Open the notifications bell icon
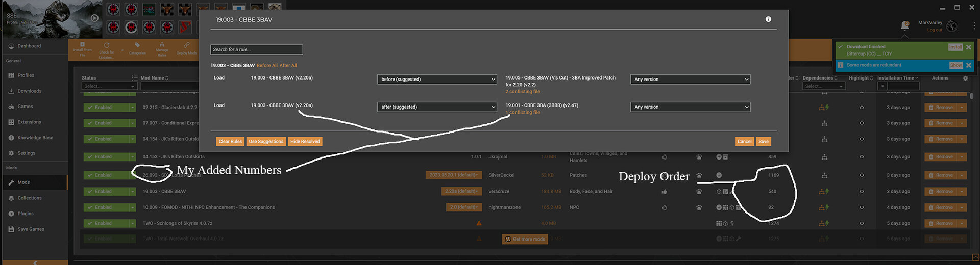Screen dimensions: 980x265 (905, 25)
